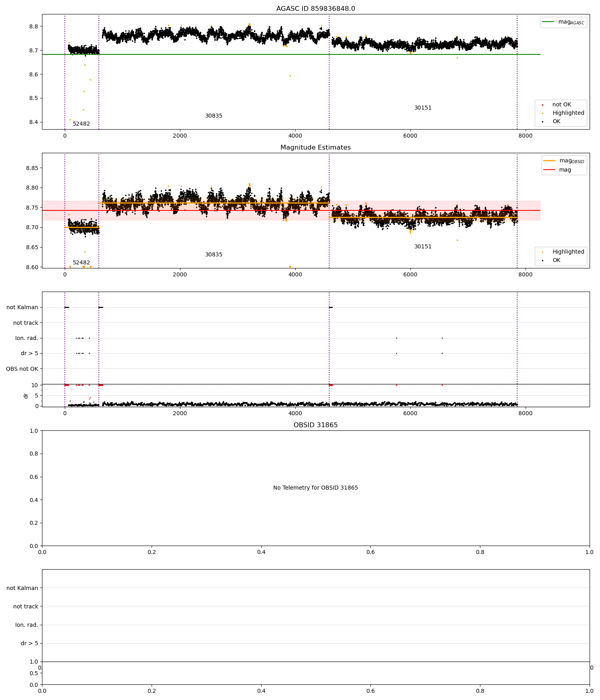Image resolution: width=600 pixels, height=700 pixels.
Task: Click the '30151' annotation in the top plot
Action: click(423, 108)
